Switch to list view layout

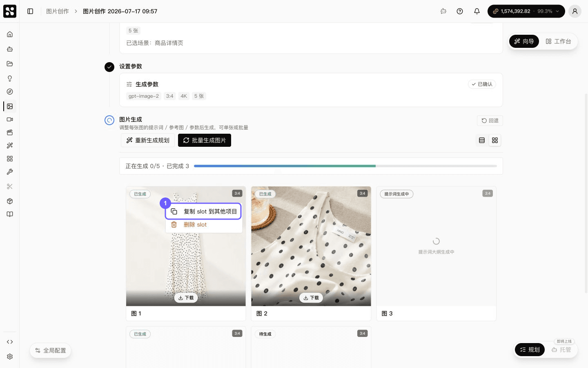482,140
